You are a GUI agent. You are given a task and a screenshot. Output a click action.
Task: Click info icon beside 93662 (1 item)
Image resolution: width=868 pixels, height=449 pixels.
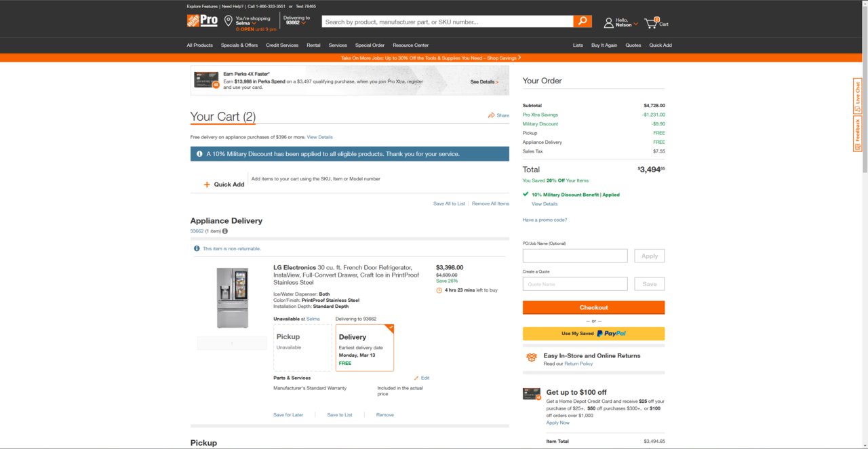click(x=225, y=231)
